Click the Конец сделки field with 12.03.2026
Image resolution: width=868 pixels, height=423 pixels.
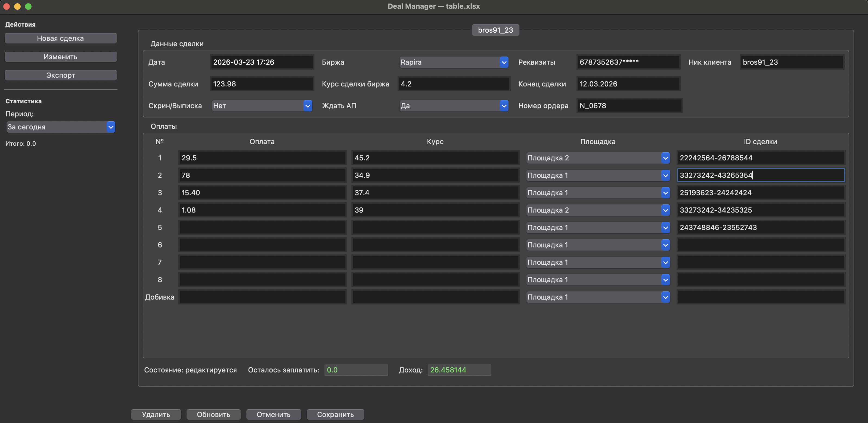(628, 84)
